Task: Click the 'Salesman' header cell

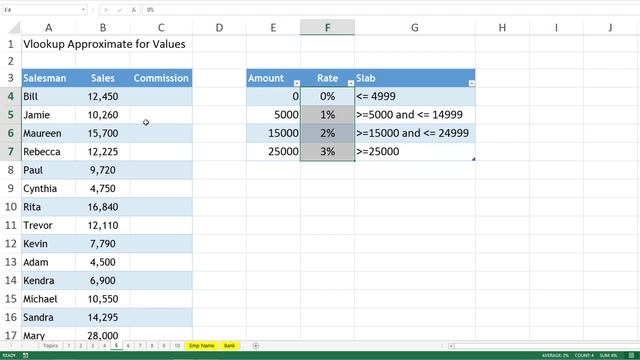Action: pyautogui.click(x=49, y=78)
